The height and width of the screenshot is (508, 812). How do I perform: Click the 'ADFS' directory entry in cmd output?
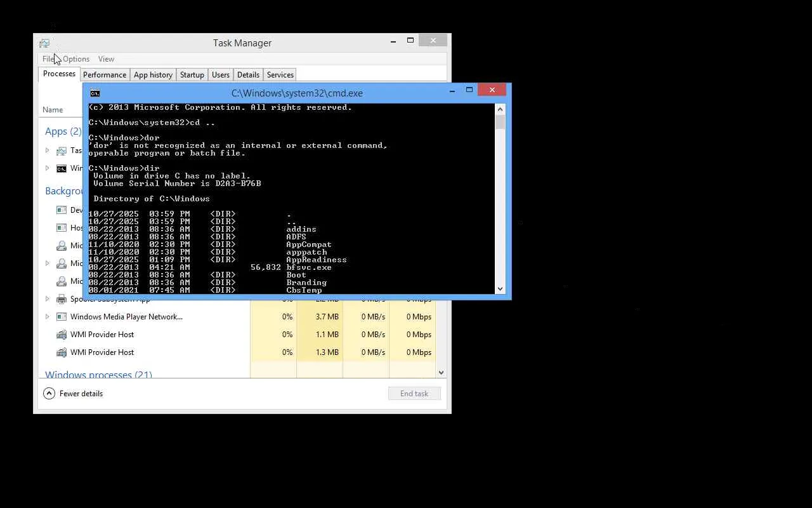click(x=296, y=237)
